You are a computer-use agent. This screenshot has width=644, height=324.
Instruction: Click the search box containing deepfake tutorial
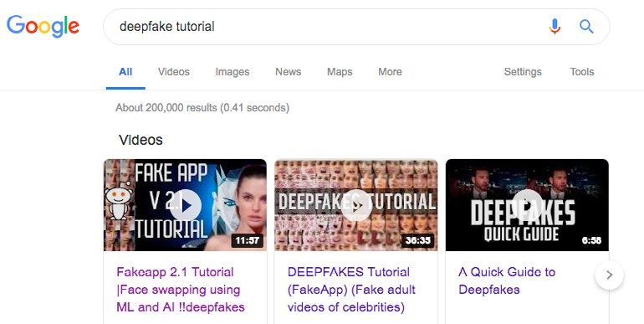point(329,27)
